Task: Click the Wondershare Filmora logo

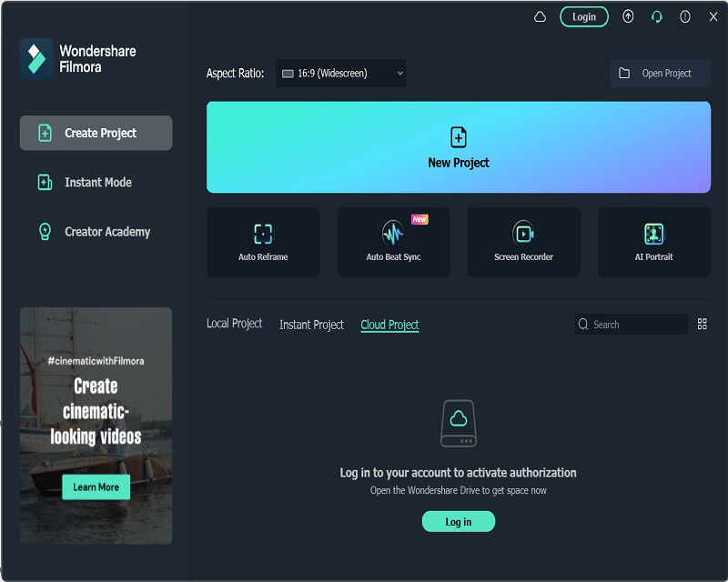Action: tap(78, 59)
